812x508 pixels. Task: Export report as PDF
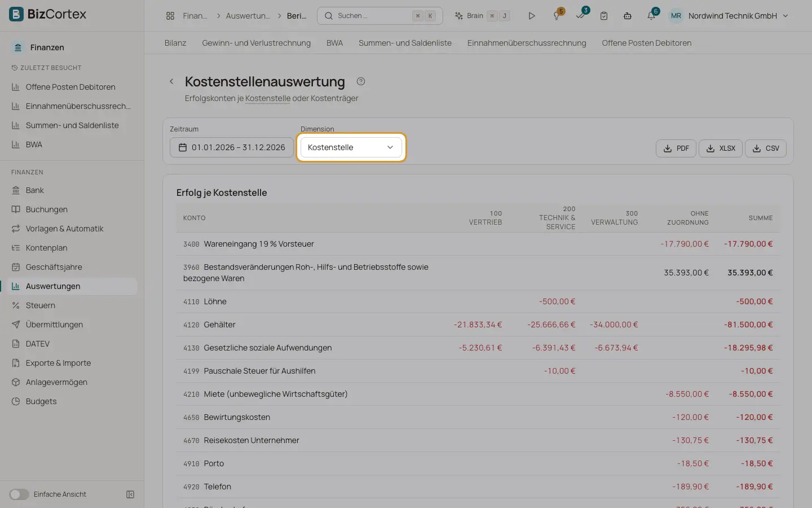(x=676, y=148)
